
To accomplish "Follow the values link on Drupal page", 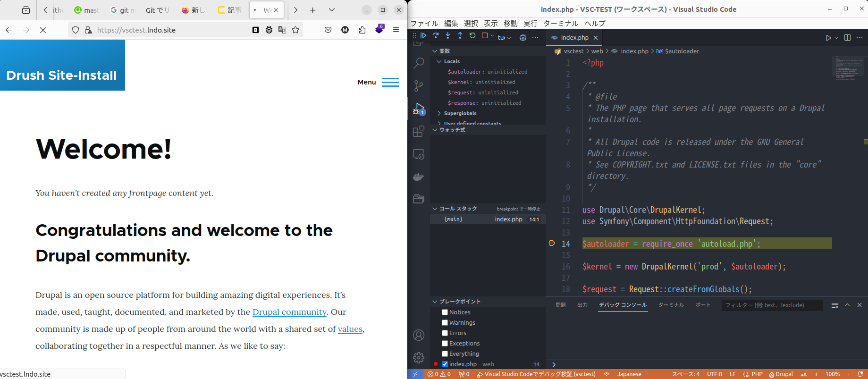I will tap(350, 329).
